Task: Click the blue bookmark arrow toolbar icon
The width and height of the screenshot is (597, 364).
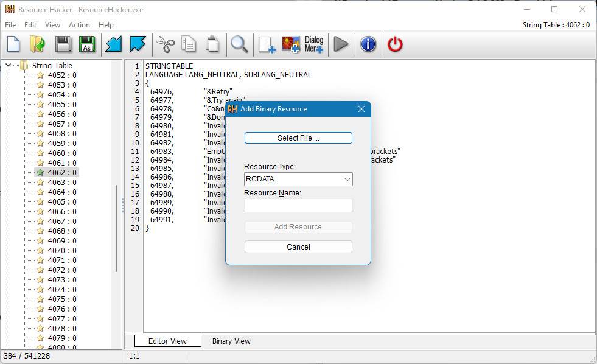Action: pyautogui.click(x=138, y=44)
